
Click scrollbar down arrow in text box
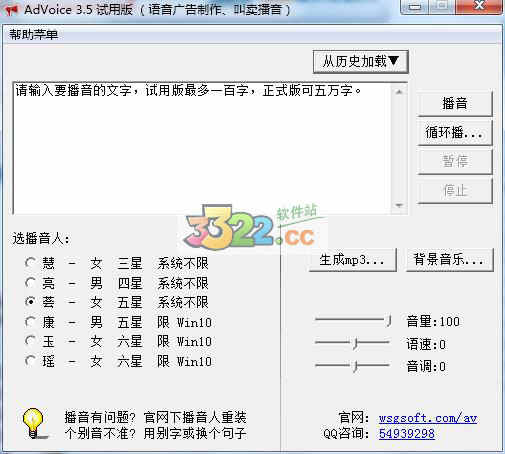(399, 205)
